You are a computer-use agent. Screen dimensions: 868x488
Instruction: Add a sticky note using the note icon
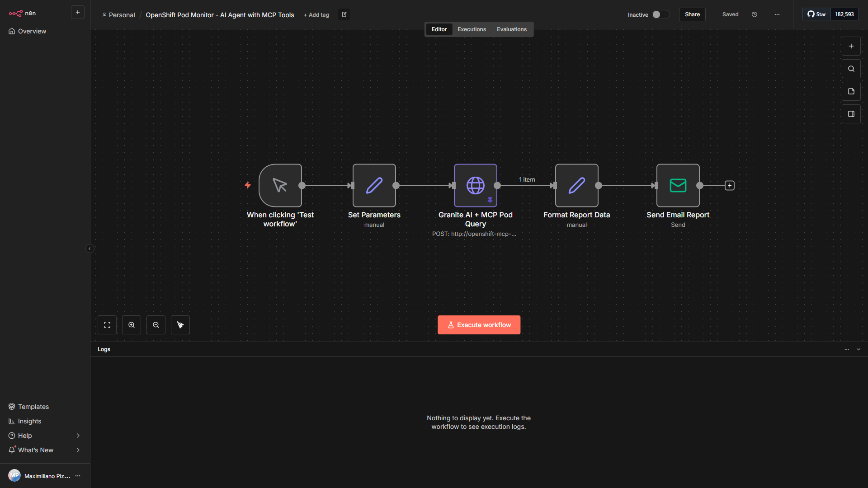[x=851, y=91]
